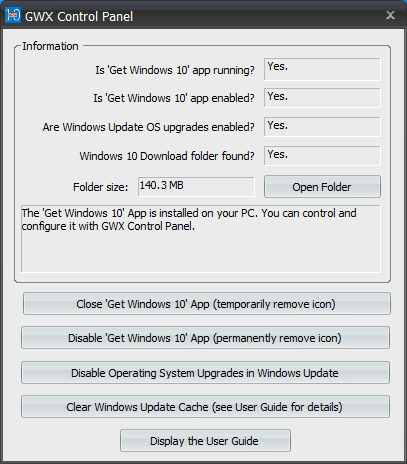Click the GWX Control Panel app icon

tap(13, 15)
